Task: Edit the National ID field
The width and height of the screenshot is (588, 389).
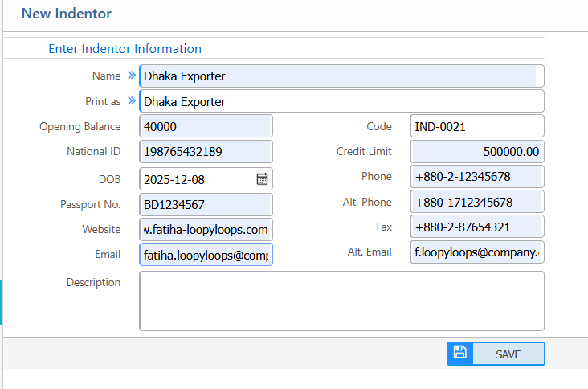Action: (206, 152)
